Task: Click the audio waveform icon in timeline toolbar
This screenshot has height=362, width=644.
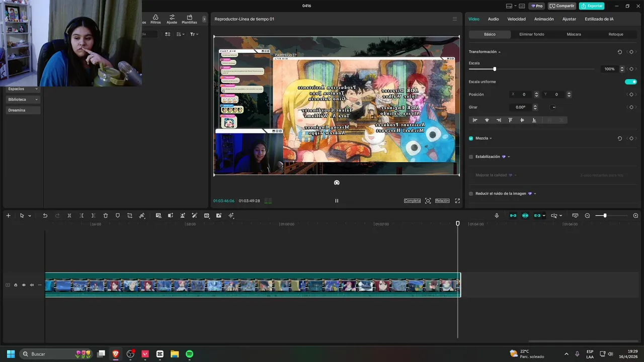Action: coord(231,216)
